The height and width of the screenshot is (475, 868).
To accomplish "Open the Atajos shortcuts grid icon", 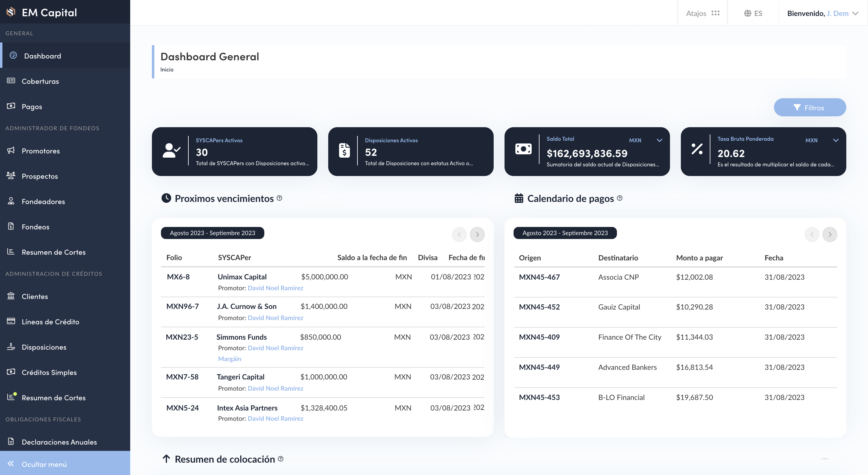I will pos(716,13).
